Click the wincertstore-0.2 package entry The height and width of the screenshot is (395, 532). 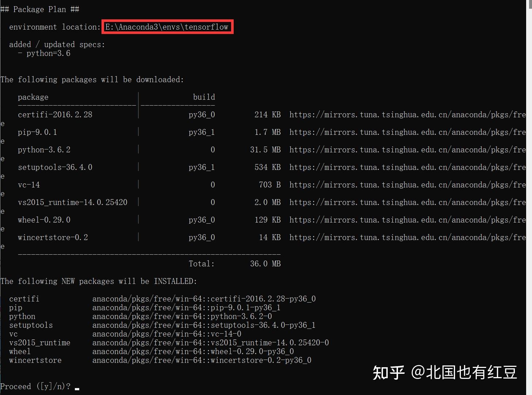pos(53,237)
